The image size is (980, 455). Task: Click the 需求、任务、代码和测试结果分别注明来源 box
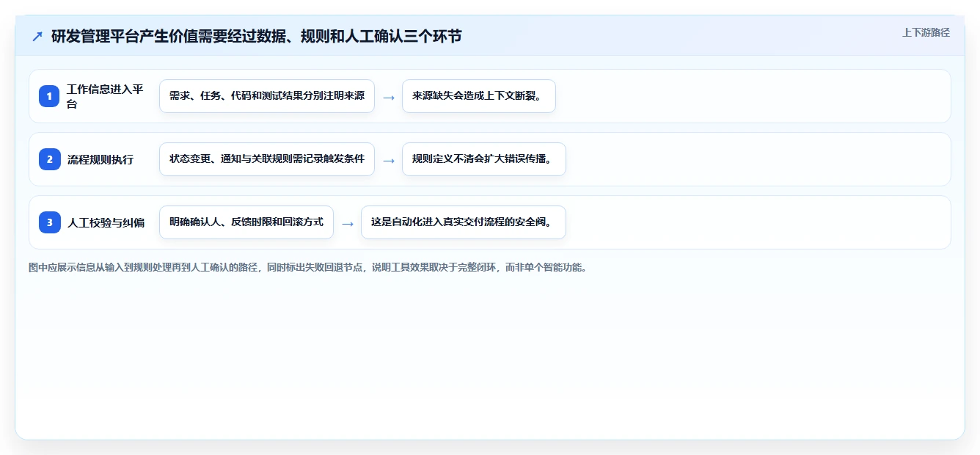267,96
